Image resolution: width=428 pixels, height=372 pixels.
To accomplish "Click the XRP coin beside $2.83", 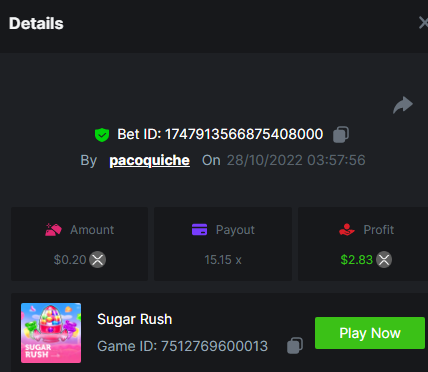I will pyautogui.click(x=384, y=260).
